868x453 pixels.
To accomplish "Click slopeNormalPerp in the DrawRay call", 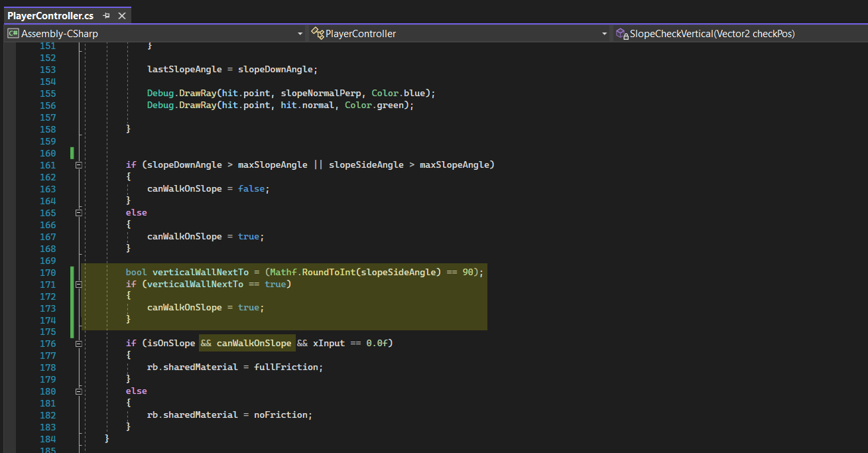I will point(320,94).
